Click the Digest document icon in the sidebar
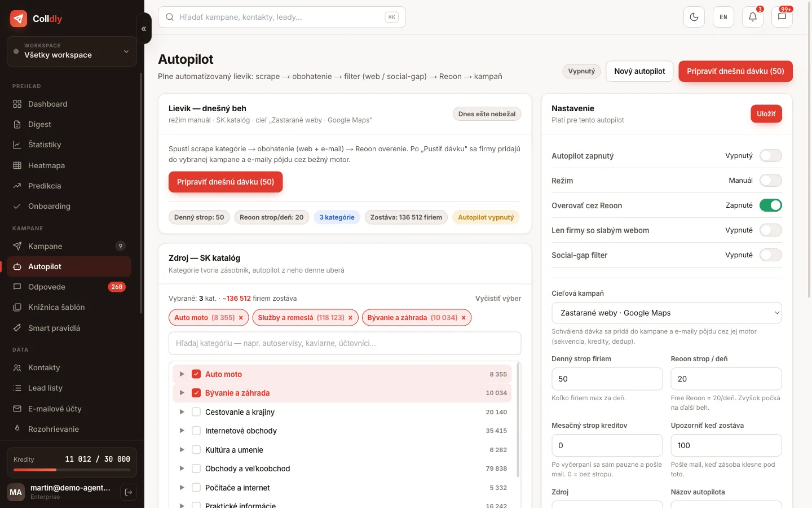This screenshot has height=508, width=812. [17, 124]
